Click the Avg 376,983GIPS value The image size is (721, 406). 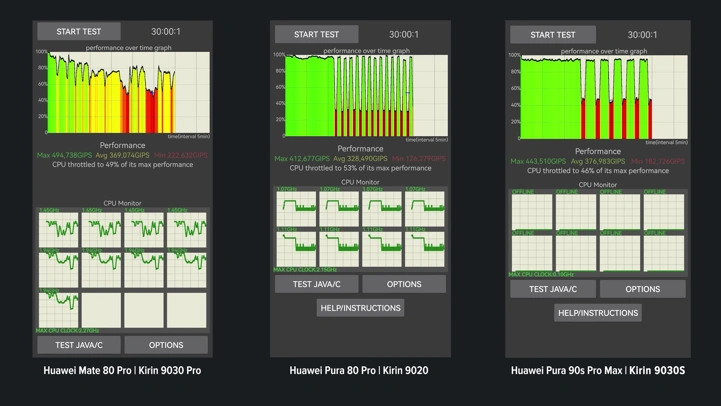(x=598, y=161)
